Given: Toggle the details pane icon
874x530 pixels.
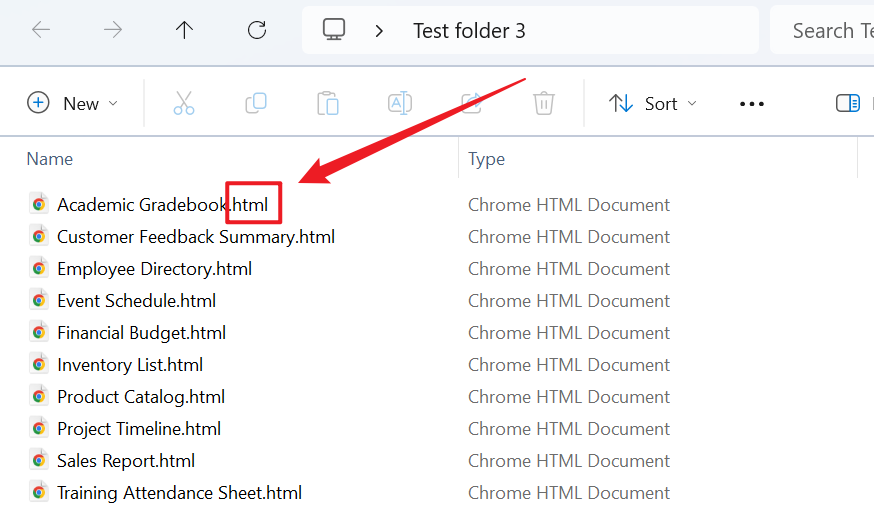Looking at the screenshot, I should 848,104.
